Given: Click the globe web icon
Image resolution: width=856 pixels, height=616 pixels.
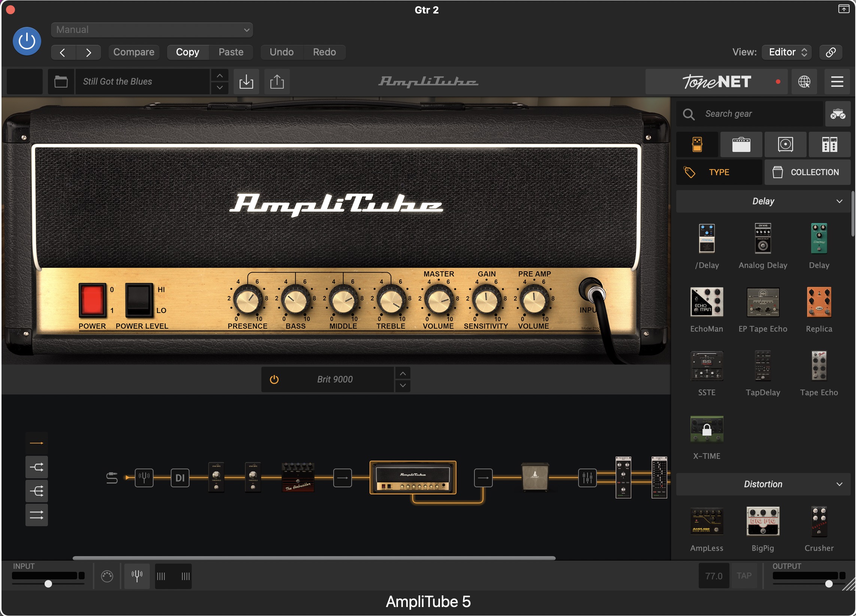Looking at the screenshot, I should (804, 82).
